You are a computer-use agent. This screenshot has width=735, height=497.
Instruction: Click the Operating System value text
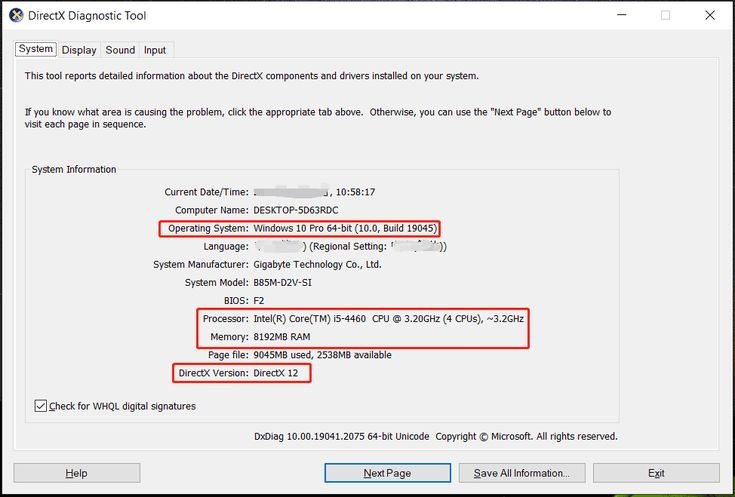click(x=344, y=229)
